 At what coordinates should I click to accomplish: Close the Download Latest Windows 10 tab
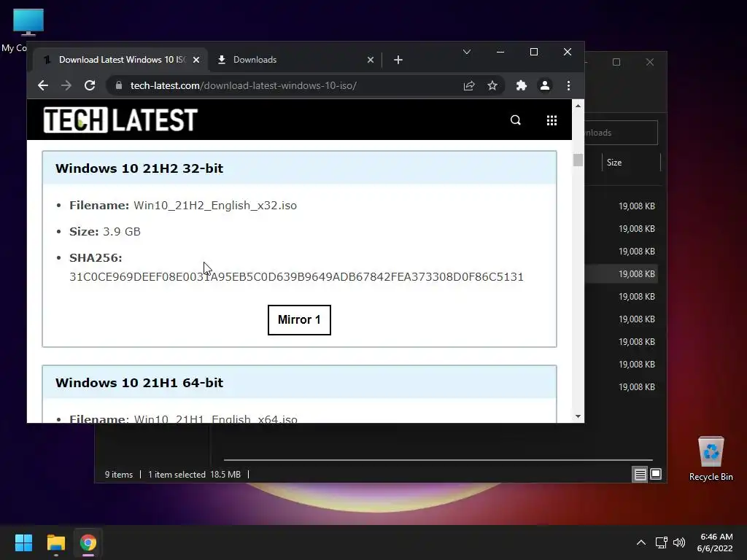[196, 60]
